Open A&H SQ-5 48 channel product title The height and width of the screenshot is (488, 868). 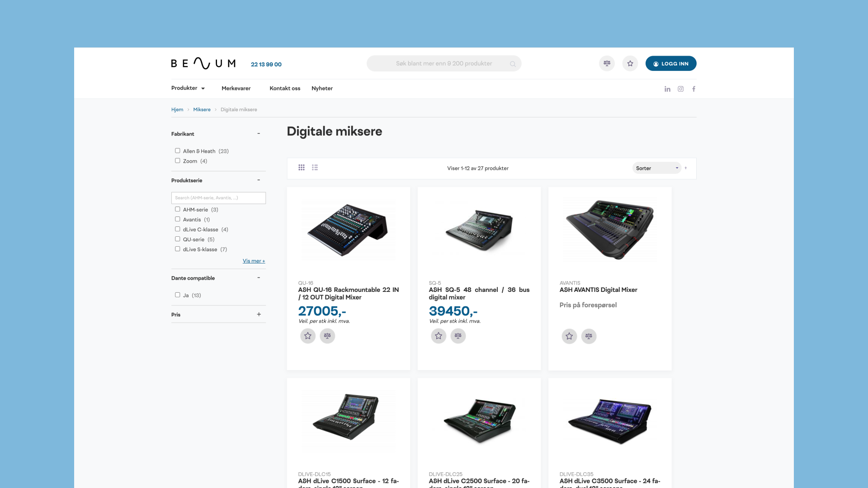479,294
